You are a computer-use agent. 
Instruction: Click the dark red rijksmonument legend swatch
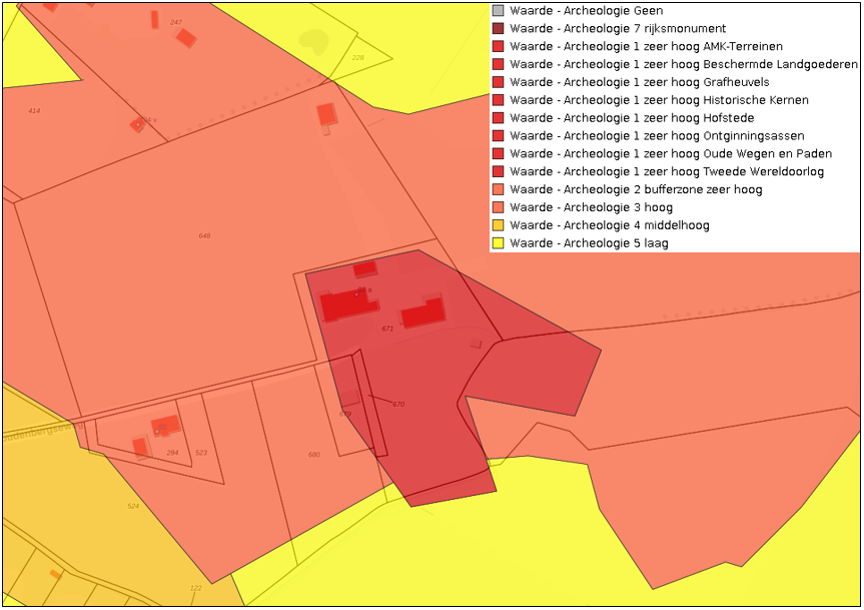coord(498,29)
